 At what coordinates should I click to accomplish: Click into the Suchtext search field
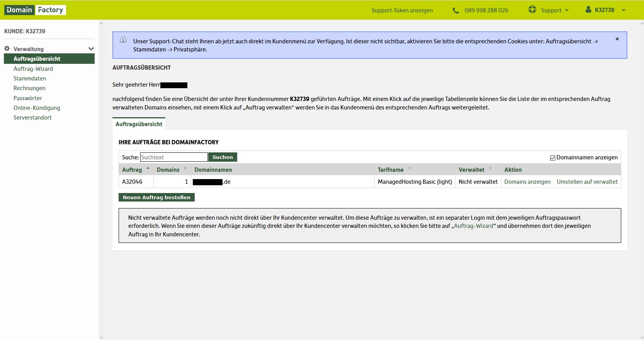173,157
